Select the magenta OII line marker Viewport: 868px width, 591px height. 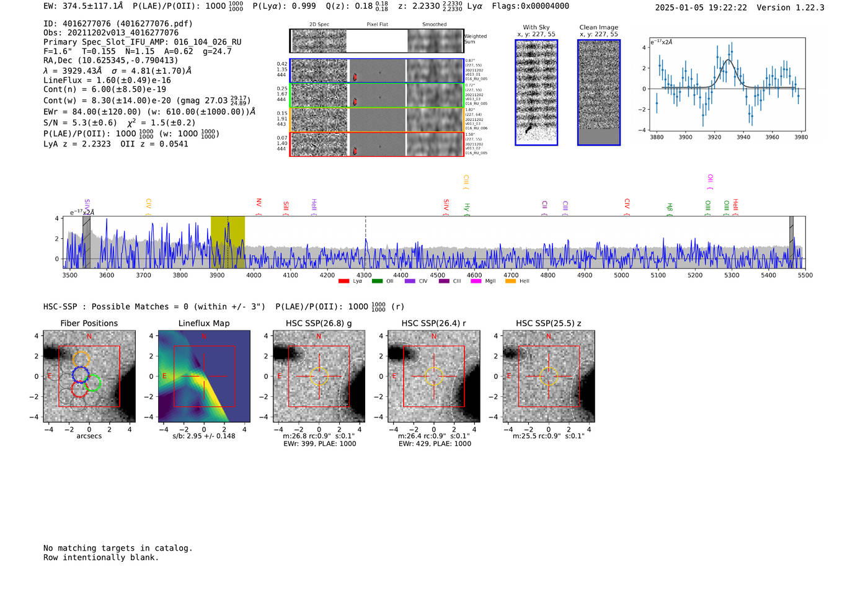tap(710, 182)
